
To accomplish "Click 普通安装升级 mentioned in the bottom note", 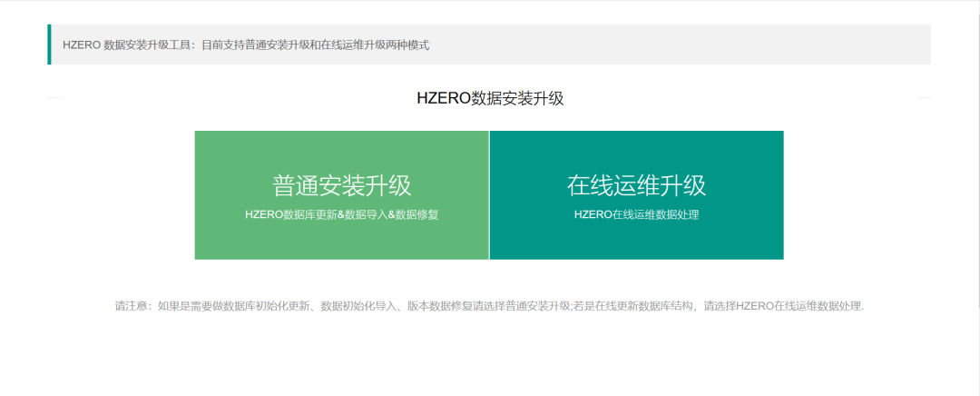I will coord(537,306).
